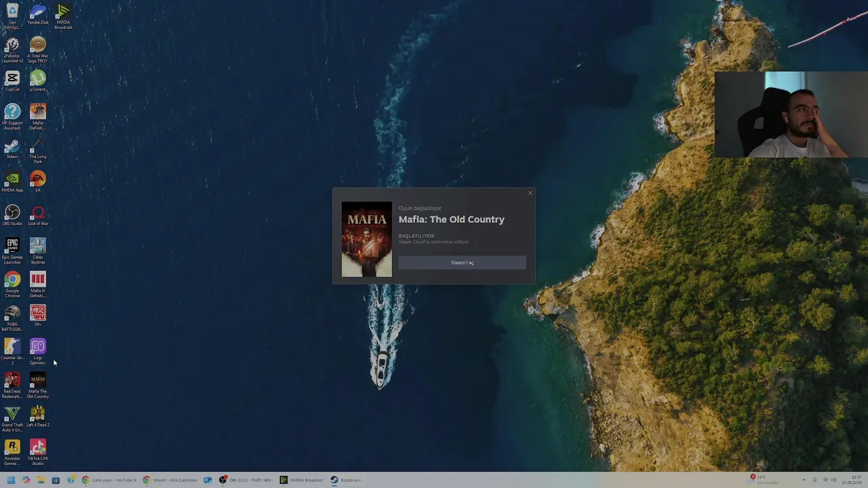
Task: Click the "Mafia: The Old Country" title text
Action: (452, 220)
